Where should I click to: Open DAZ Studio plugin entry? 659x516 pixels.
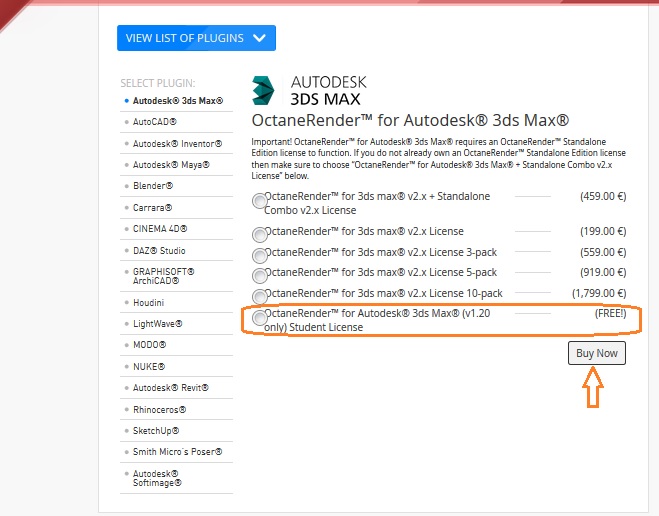point(159,250)
